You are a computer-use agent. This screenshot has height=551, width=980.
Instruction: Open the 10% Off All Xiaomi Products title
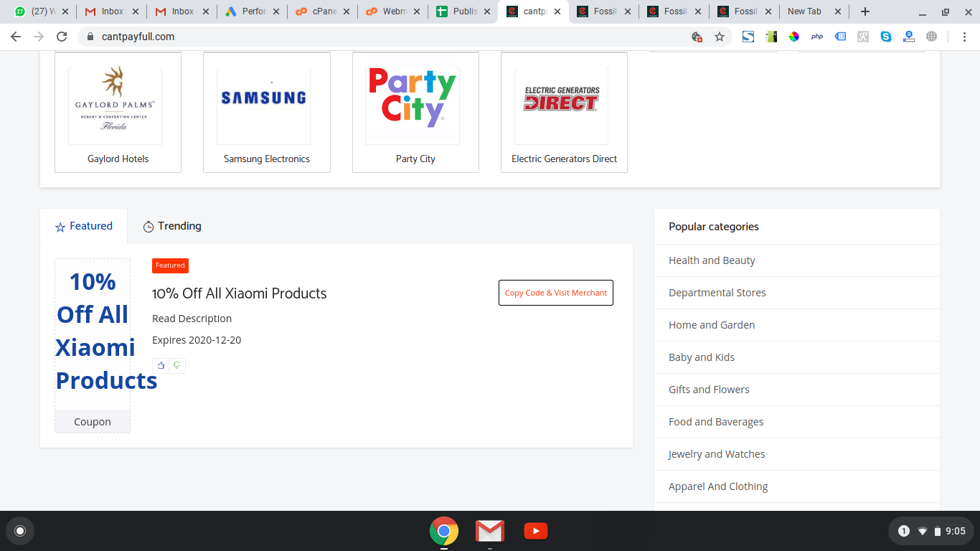pyautogui.click(x=240, y=293)
